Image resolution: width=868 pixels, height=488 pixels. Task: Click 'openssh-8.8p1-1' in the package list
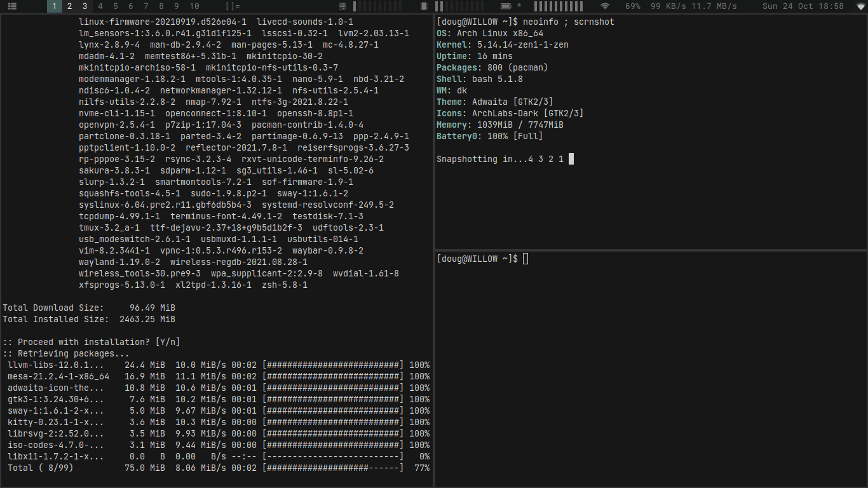pyautogui.click(x=315, y=114)
